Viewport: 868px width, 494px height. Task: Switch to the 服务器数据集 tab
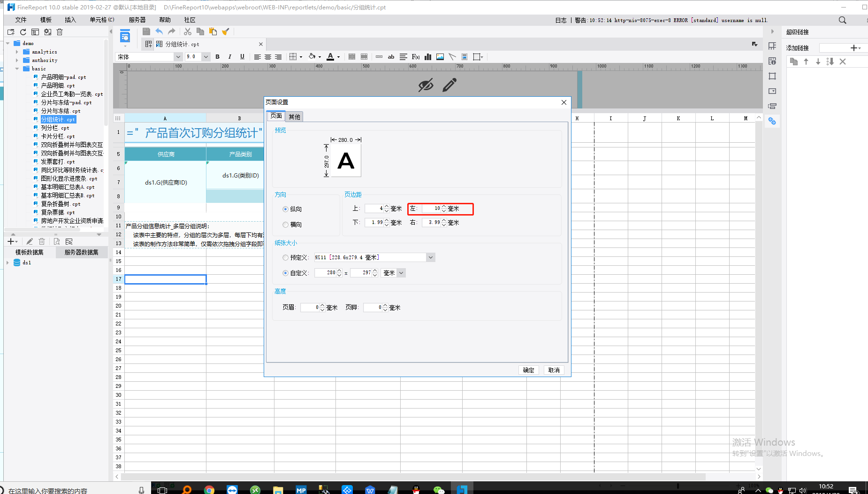[82, 252]
